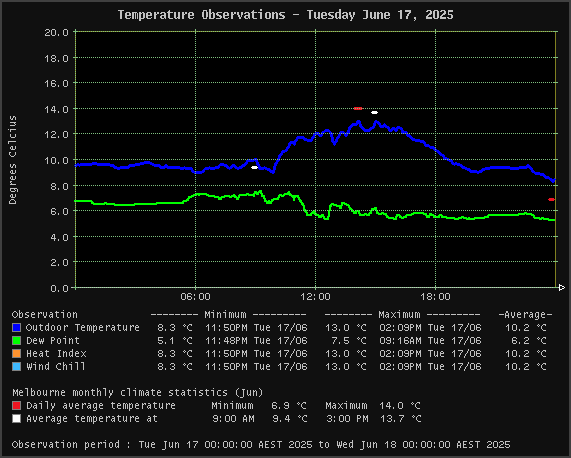Click the 18:00 x-axis time label
Viewport: 571px width, 458px height.
[435, 297]
